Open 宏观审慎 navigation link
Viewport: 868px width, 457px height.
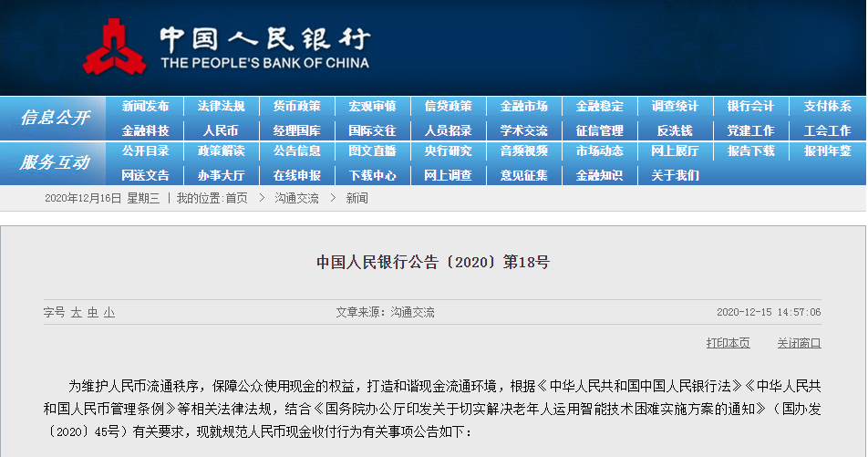pos(373,107)
